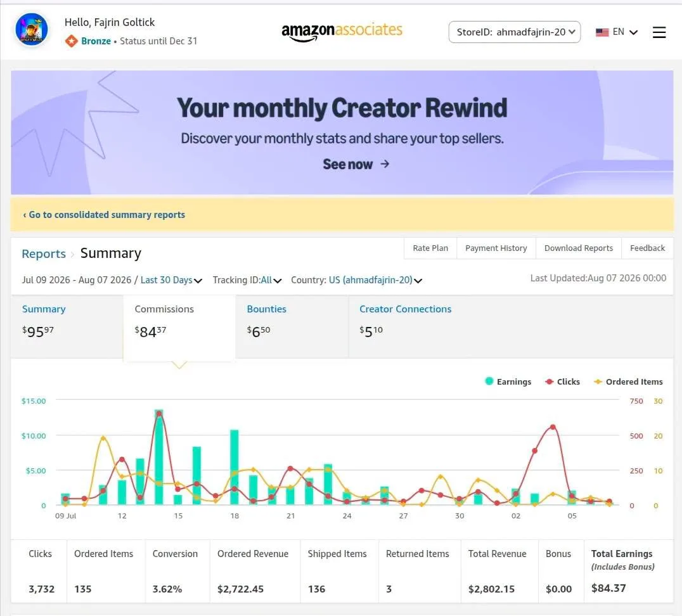Click the US flag language icon
Image resolution: width=682 pixels, height=616 pixels.
pos(602,32)
